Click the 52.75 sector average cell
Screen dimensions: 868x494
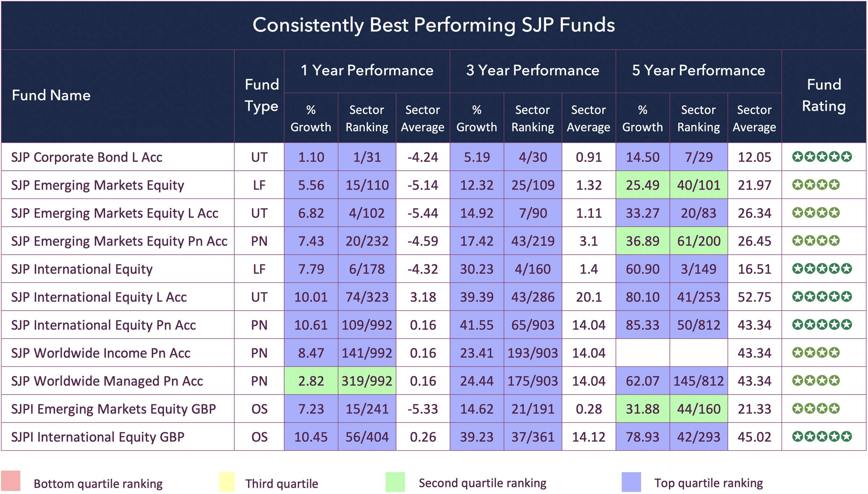coord(755,297)
